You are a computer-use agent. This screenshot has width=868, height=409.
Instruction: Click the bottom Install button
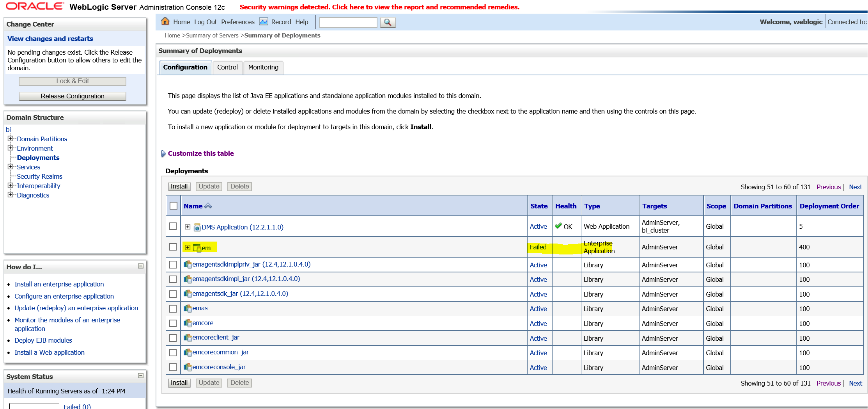coord(179,383)
